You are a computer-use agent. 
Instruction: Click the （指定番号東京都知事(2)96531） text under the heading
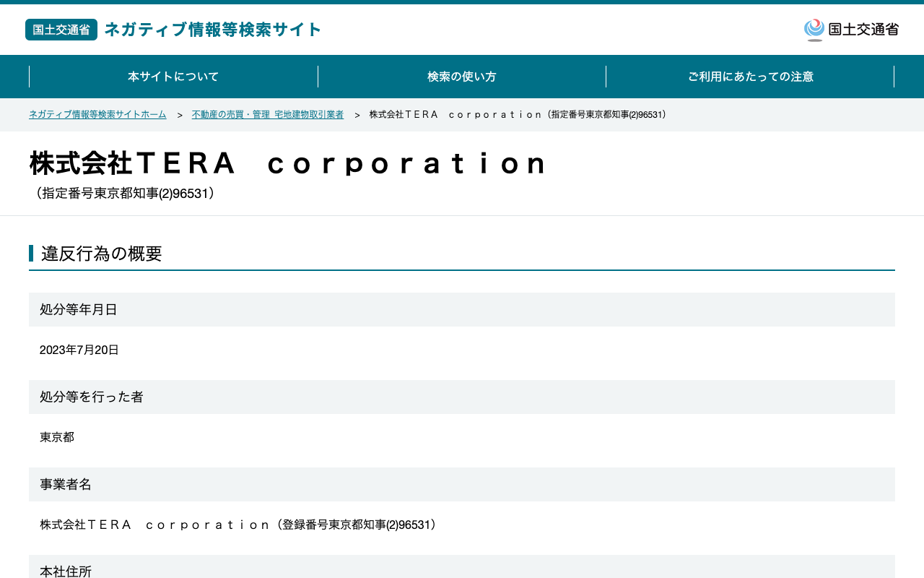[x=125, y=194]
